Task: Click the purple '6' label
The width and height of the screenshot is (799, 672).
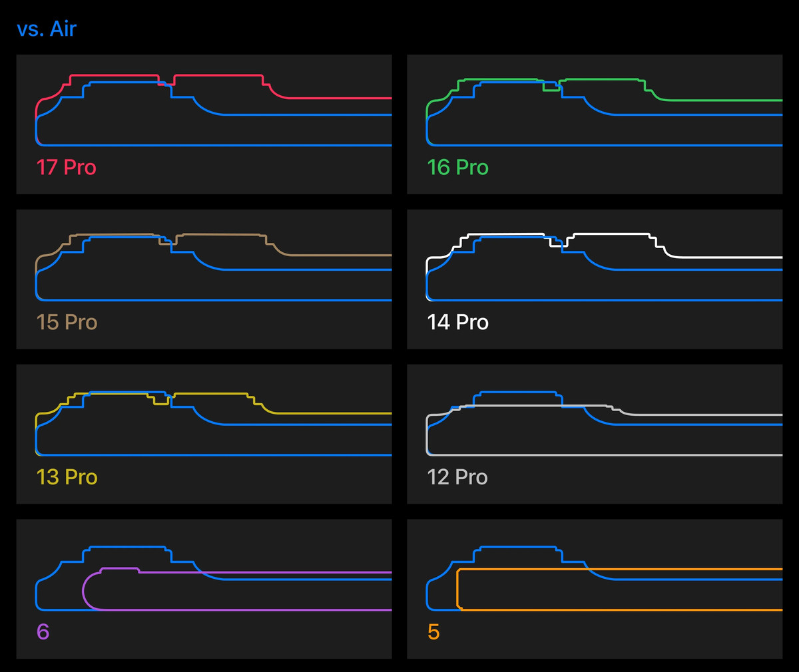Action: click(43, 631)
